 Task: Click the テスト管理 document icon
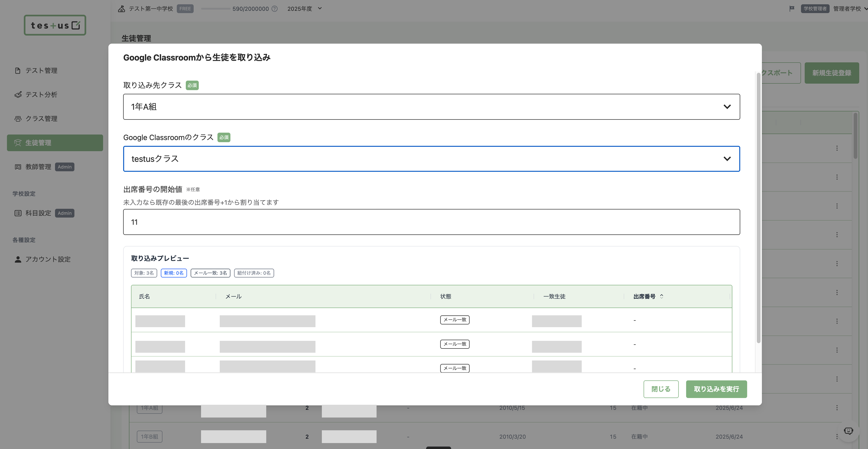click(18, 70)
